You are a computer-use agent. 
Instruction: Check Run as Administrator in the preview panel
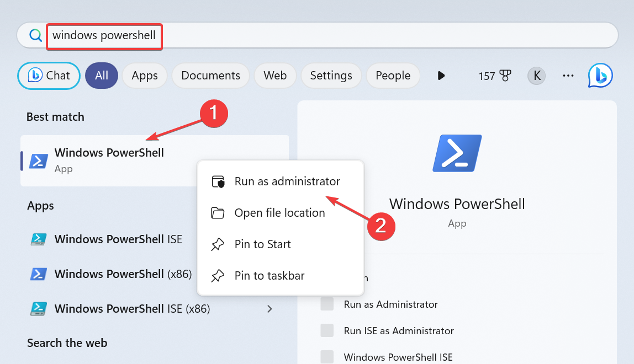[x=327, y=304]
